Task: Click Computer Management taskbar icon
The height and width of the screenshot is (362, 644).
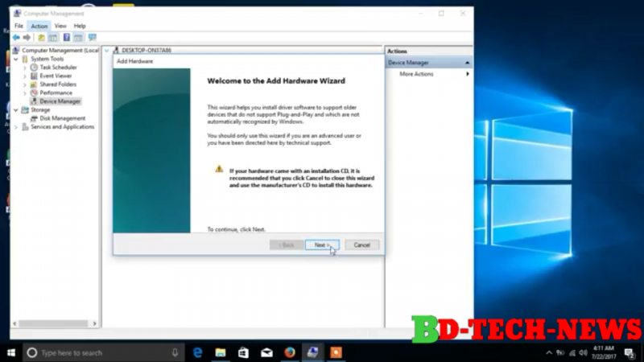Action: coord(312,352)
